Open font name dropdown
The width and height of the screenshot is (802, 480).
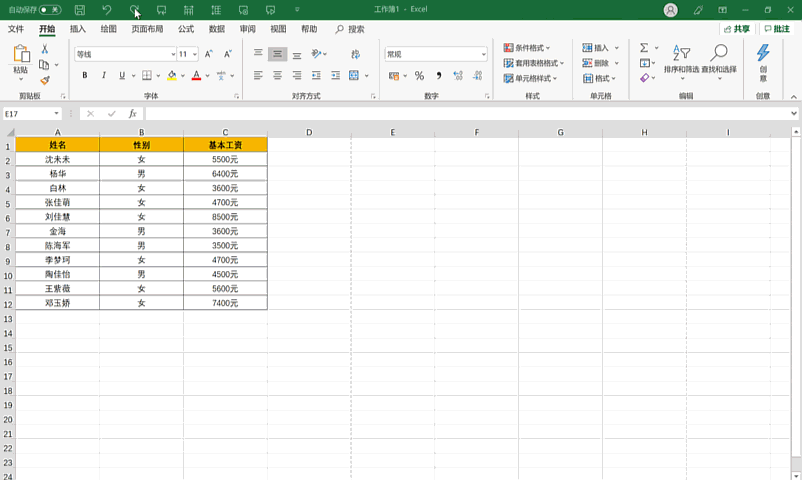(173, 54)
